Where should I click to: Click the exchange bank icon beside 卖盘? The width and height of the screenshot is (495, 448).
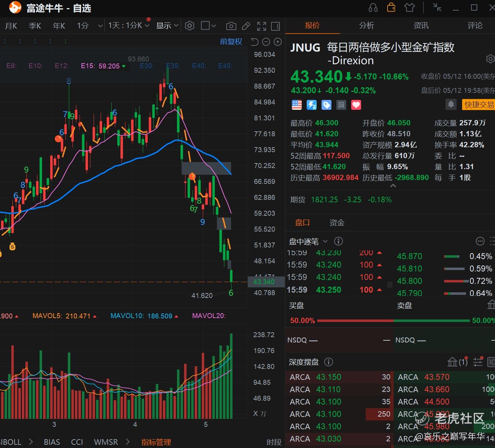pos(491,305)
